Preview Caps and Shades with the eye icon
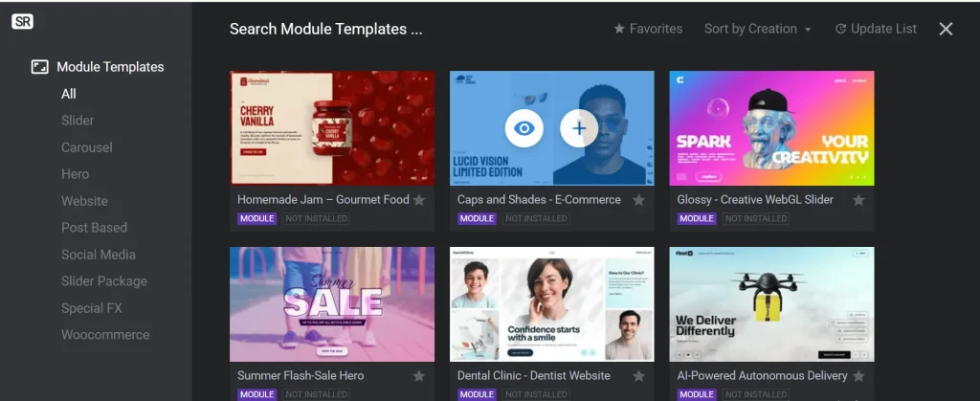The height and width of the screenshot is (401, 980). tap(523, 128)
